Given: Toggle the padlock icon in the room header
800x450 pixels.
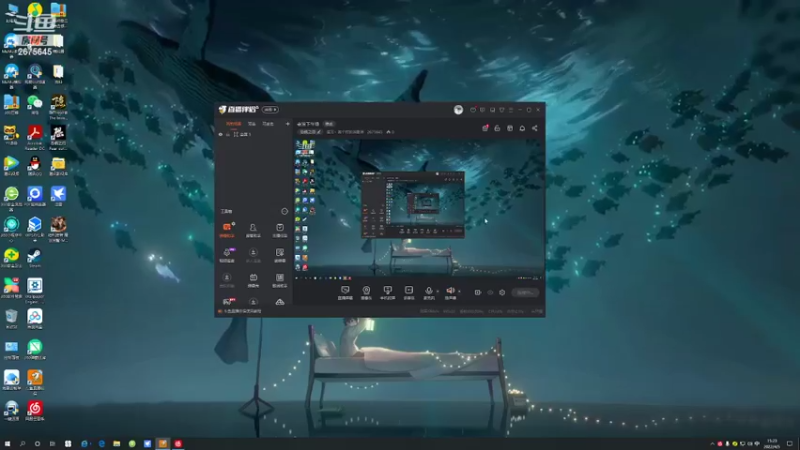Looking at the screenshot, I should (x=497, y=128).
